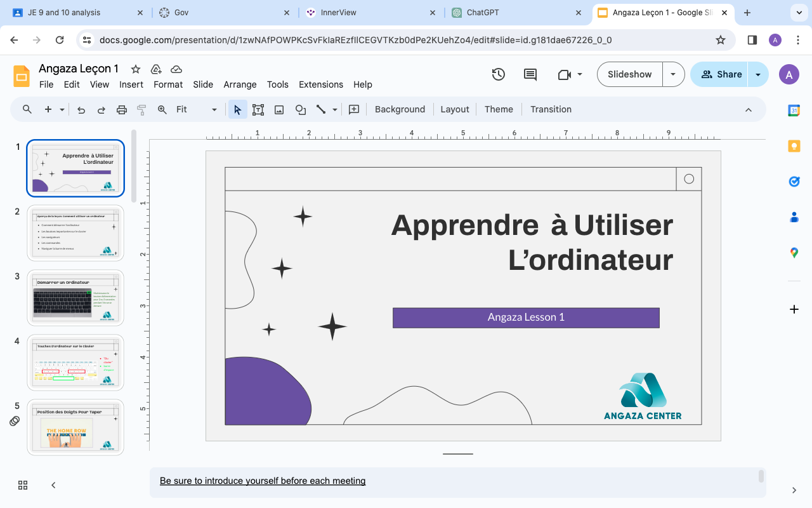This screenshot has width=812, height=508.
Task: Open Google Calendar in side panel
Action: (794, 110)
